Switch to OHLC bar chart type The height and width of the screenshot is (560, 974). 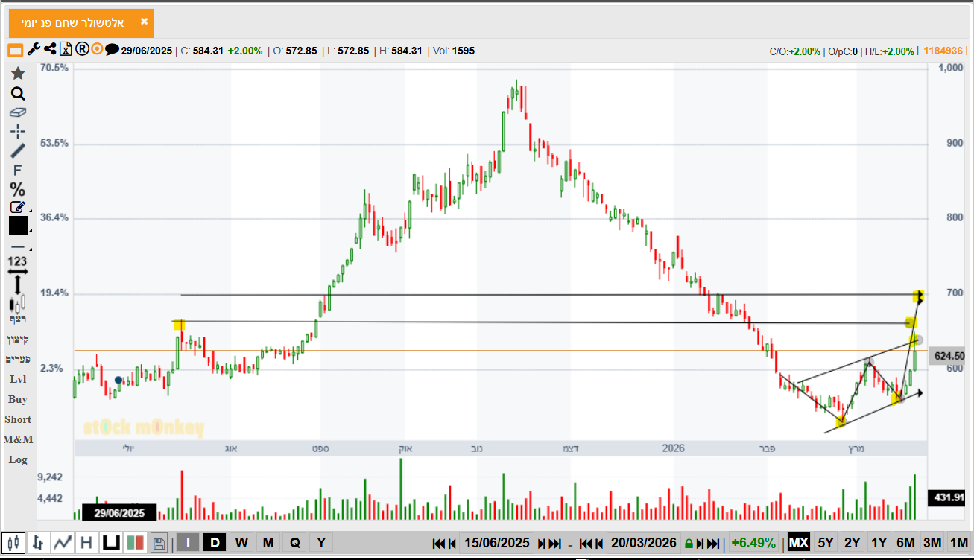(38, 543)
